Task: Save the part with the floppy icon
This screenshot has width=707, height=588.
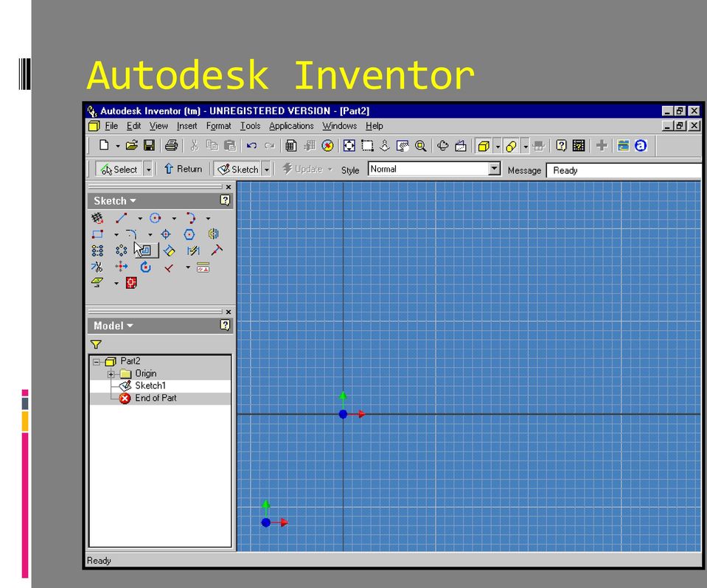Action: click(x=149, y=145)
